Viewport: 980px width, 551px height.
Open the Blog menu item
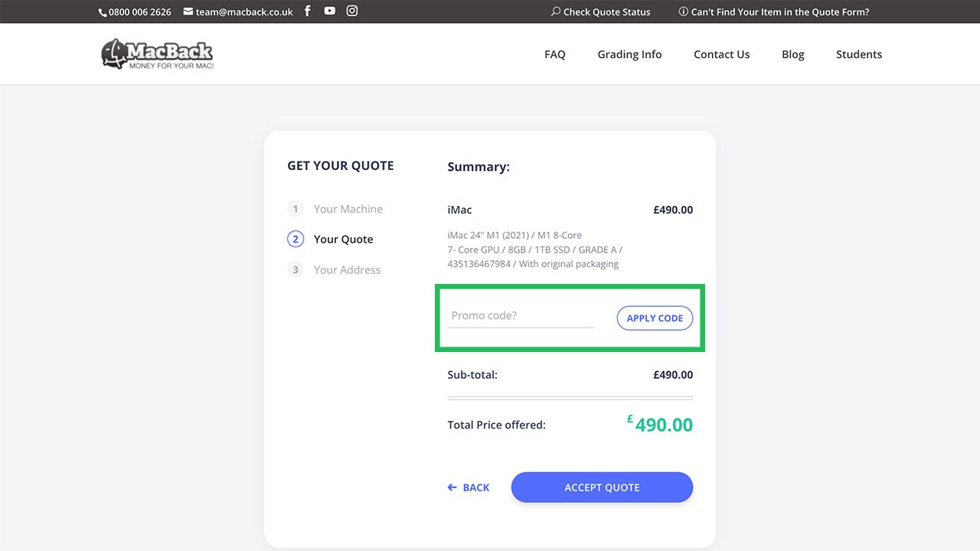coord(793,54)
